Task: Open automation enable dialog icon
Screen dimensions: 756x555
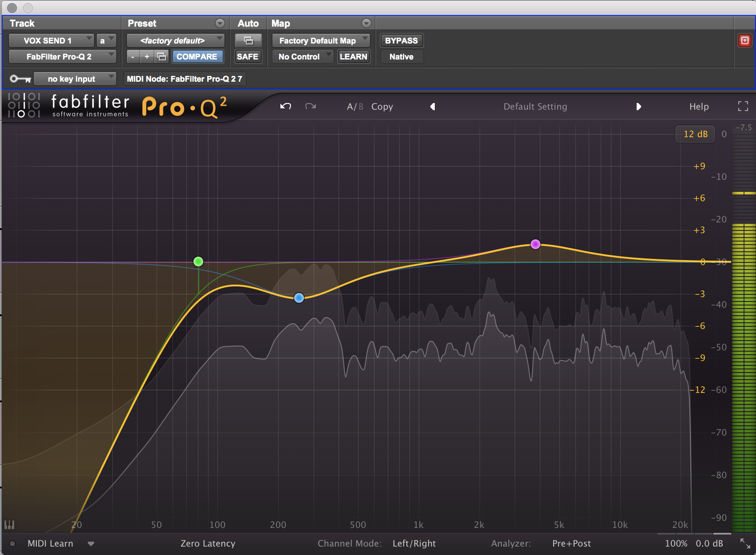Action: [248, 40]
